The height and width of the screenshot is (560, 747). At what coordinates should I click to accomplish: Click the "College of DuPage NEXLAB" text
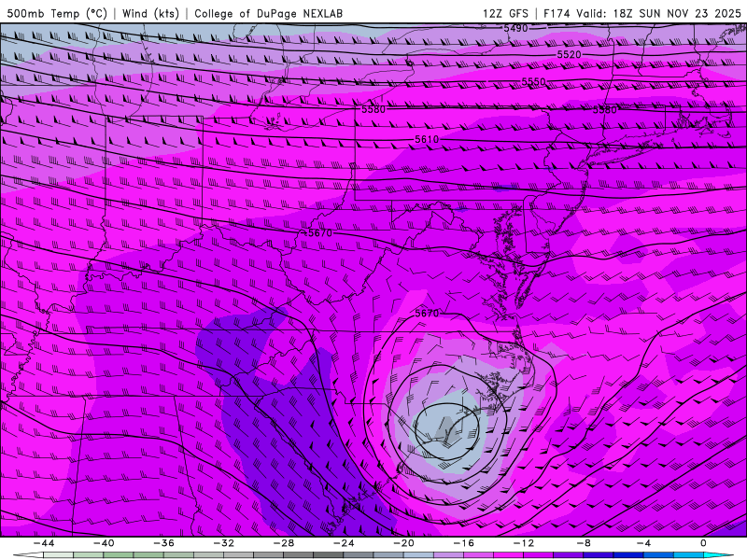268,13
